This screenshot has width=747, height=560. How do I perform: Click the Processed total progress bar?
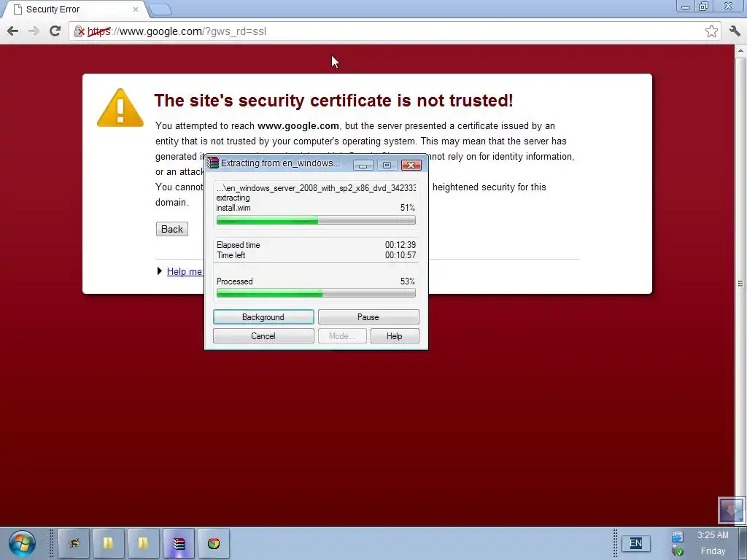[x=316, y=293]
